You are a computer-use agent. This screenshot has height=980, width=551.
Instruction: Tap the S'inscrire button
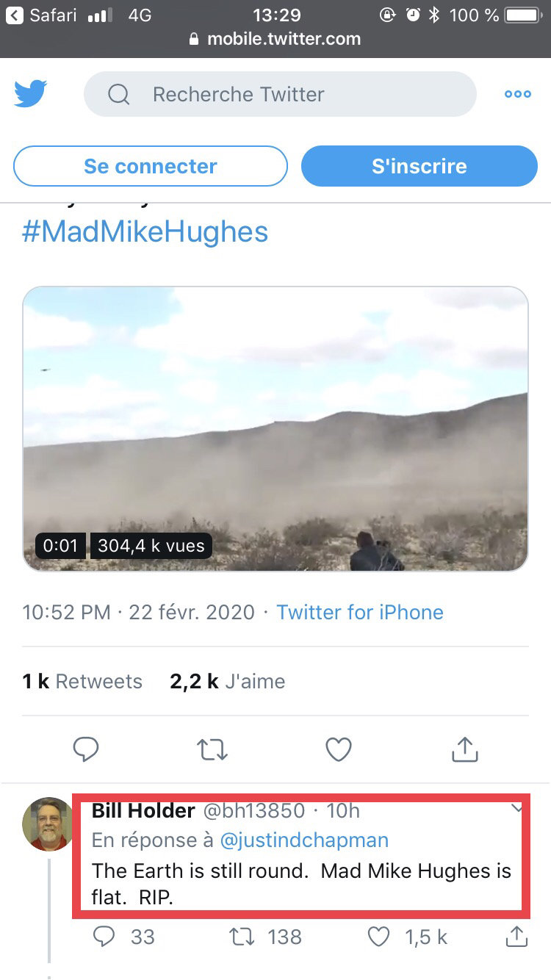(x=419, y=166)
